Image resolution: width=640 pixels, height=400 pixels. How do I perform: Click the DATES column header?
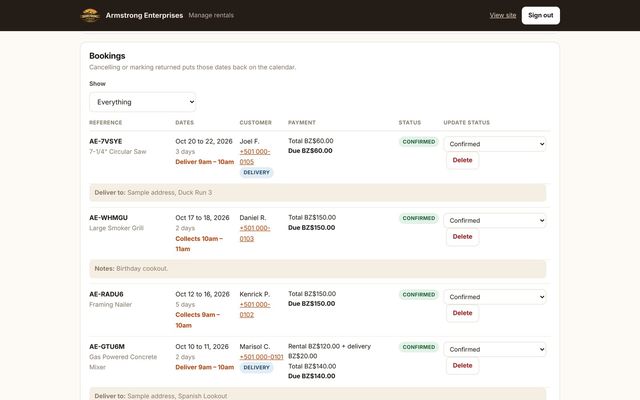point(184,122)
